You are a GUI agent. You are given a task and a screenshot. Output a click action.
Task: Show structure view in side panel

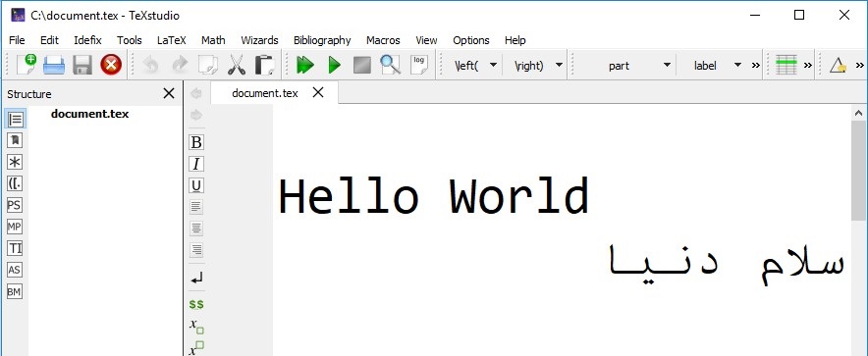pos(15,119)
